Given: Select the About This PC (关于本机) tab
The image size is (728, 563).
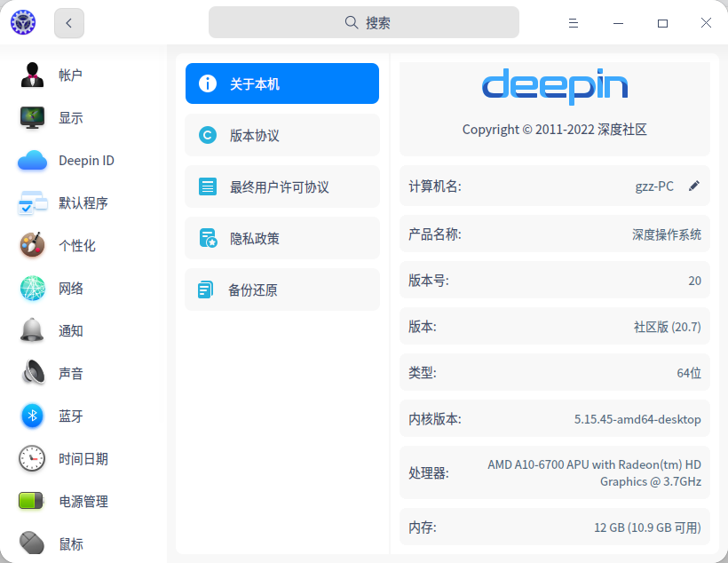Looking at the screenshot, I should (x=282, y=84).
